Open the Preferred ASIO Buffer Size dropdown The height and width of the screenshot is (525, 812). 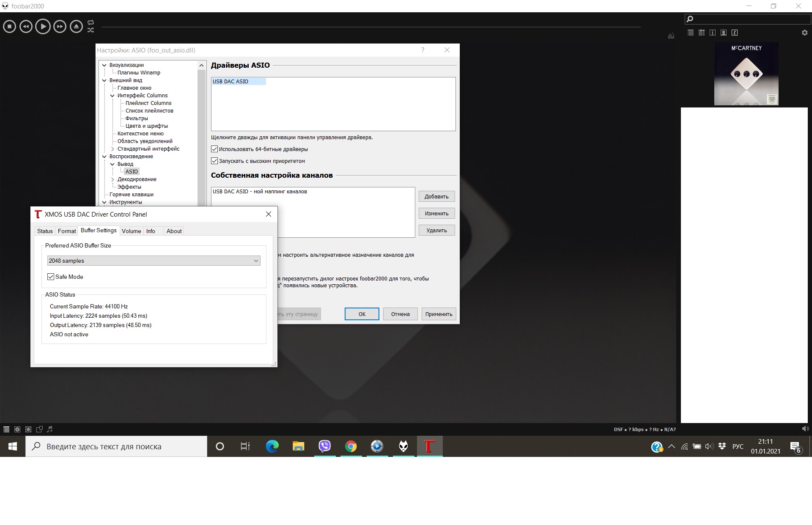pyautogui.click(x=154, y=261)
